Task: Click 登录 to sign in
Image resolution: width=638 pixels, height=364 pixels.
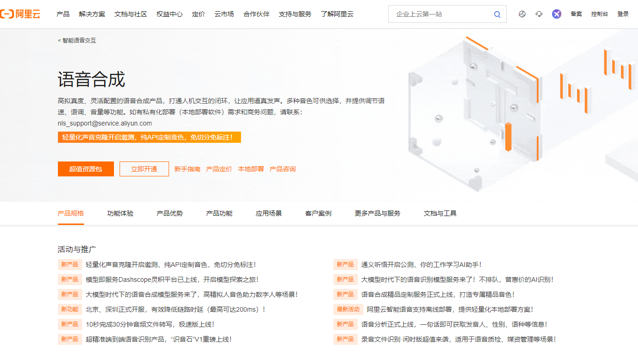Action: coord(623,14)
